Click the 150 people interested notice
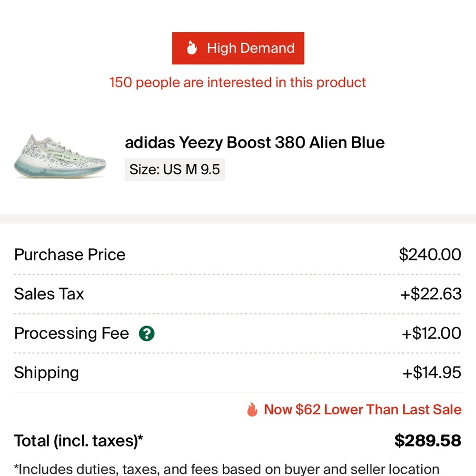This screenshot has width=476, height=476. (237, 82)
